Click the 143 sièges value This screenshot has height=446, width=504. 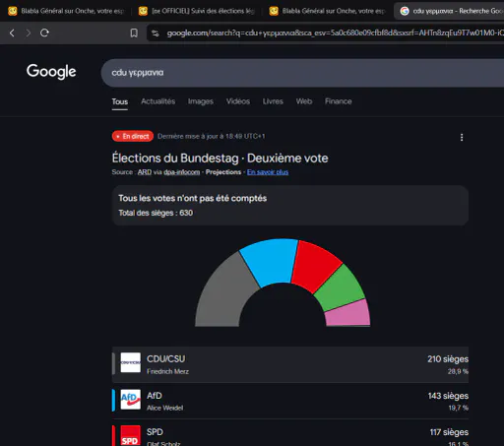click(x=448, y=396)
